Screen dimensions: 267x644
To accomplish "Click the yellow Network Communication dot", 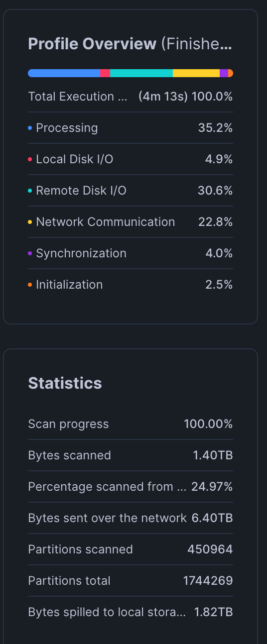I will click(30, 222).
